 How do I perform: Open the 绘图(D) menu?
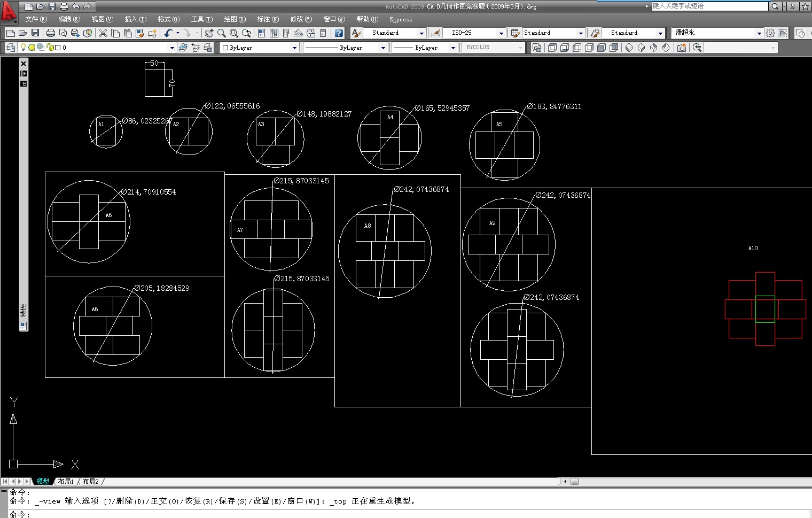(x=235, y=19)
